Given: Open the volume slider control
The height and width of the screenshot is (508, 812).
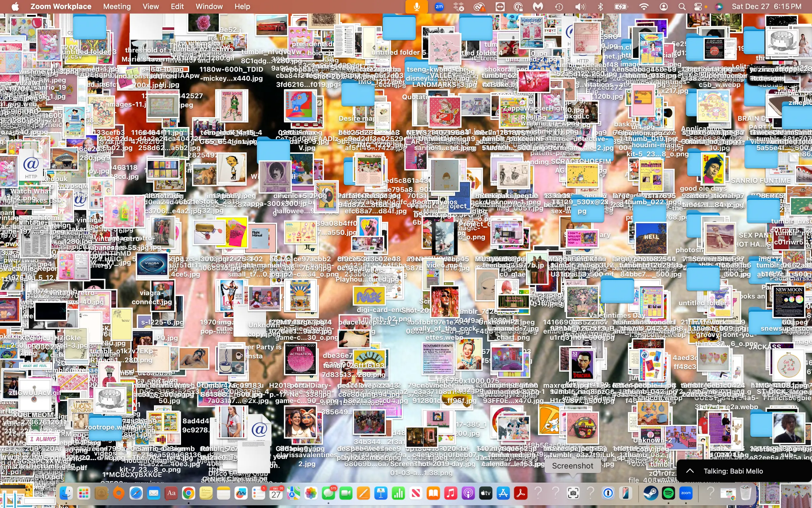Looking at the screenshot, I should click(x=580, y=6).
